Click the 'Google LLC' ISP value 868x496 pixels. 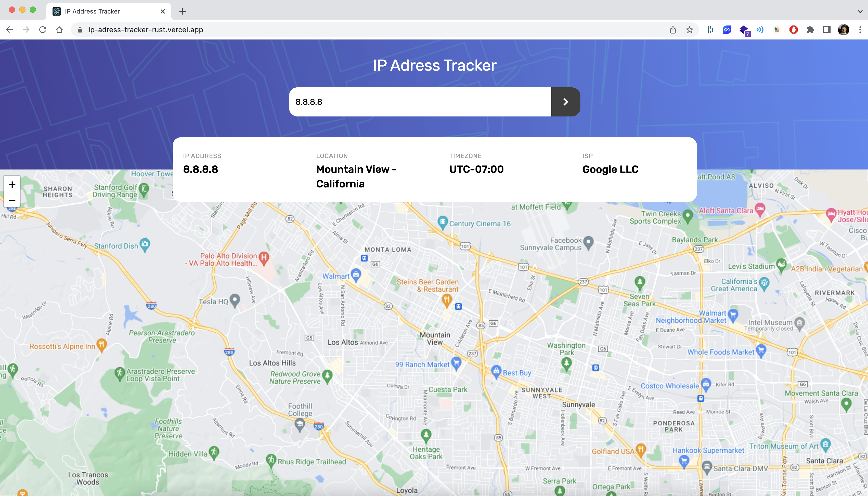(x=610, y=169)
